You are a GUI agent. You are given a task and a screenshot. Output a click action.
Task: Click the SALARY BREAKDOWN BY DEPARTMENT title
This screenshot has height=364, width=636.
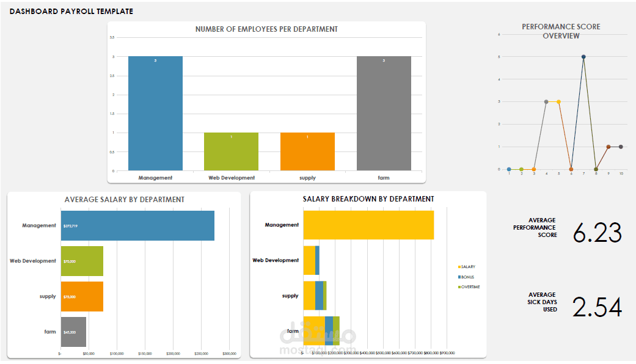click(x=368, y=198)
